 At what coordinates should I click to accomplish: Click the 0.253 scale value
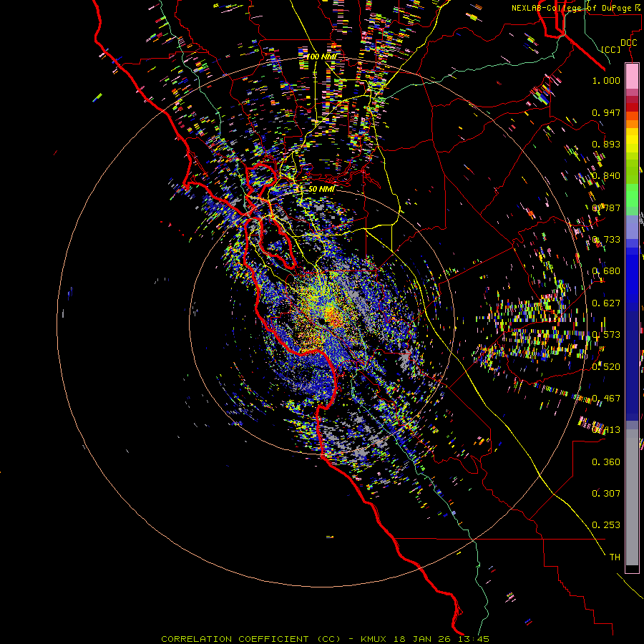pyautogui.click(x=606, y=525)
